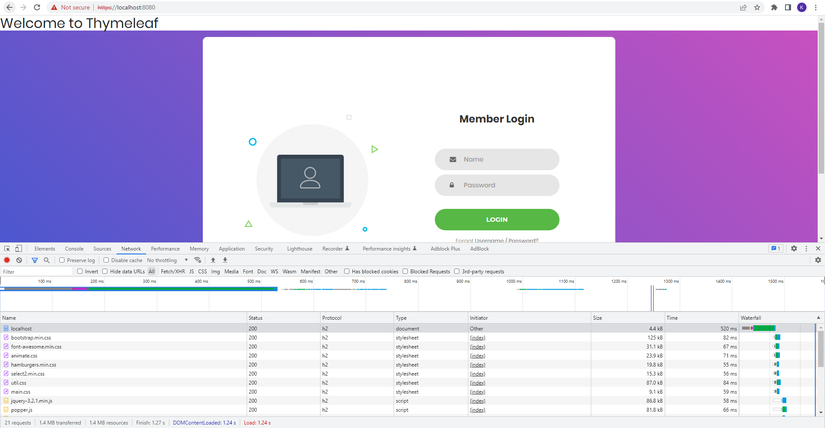Click the export HAR download arrow
Image resolution: width=825 pixels, height=428 pixels.
[x=225, y=260]
